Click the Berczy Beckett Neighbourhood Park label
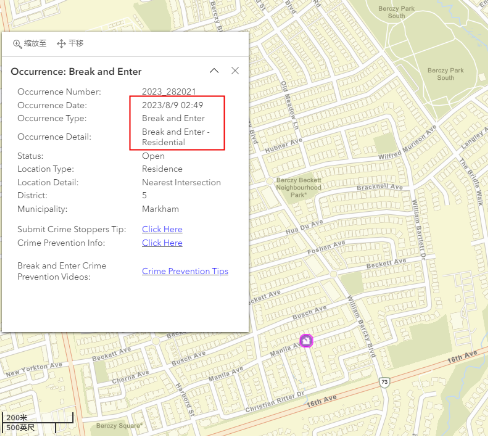This screenshot has height=436, width=488. point(298,187)
